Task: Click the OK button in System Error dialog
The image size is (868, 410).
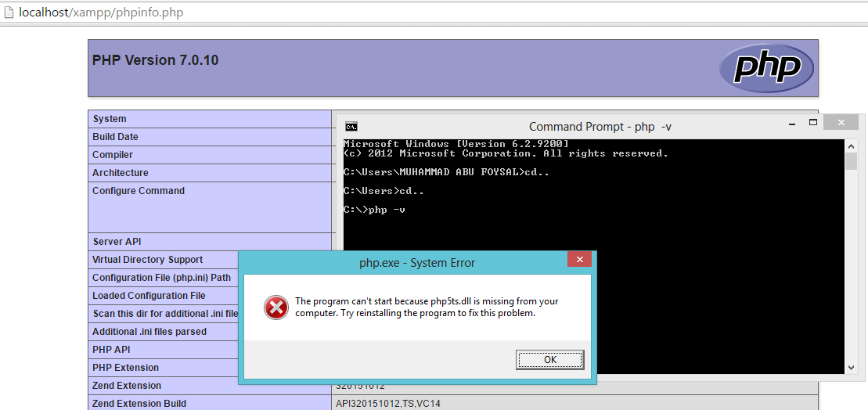Action: click(x=549, y=360)
